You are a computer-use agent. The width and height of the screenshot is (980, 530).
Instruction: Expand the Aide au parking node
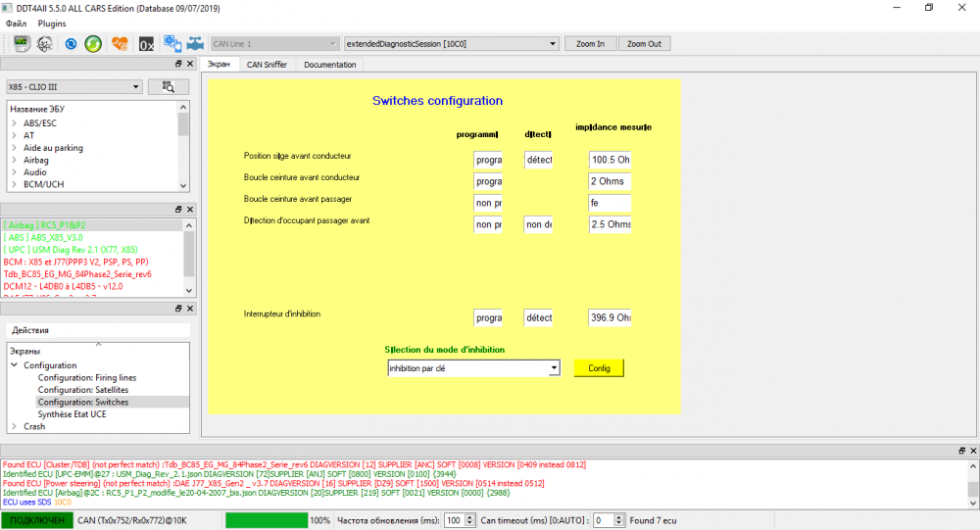pyautogui.click(x=14, y=148)
